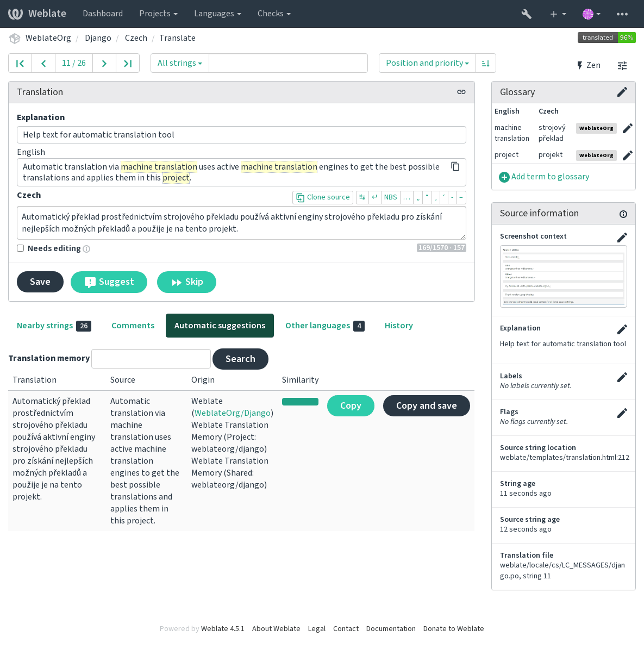The image size is (644, 649).
Task: Expand the All strings filter dropdown
Action: 180,64
